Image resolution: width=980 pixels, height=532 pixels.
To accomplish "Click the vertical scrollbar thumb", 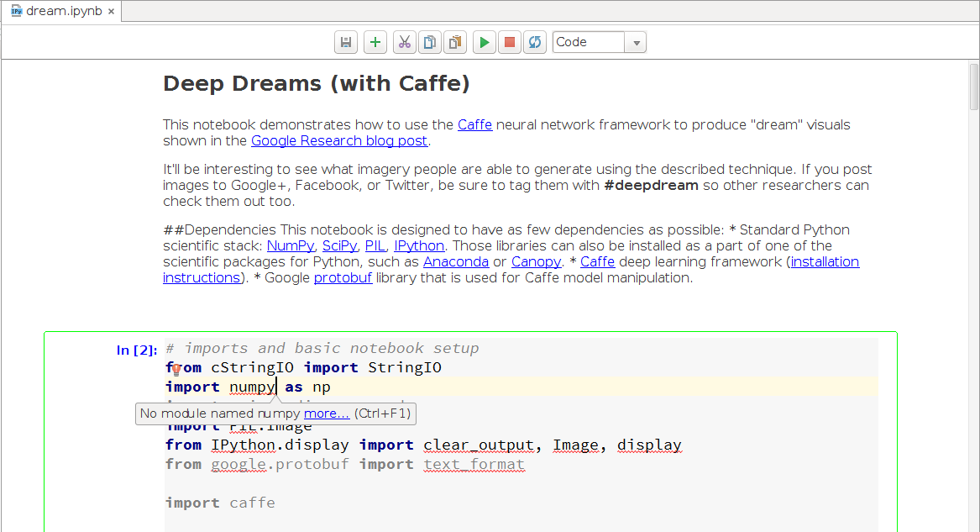I will pyautogui.click(x=974, y=87).
